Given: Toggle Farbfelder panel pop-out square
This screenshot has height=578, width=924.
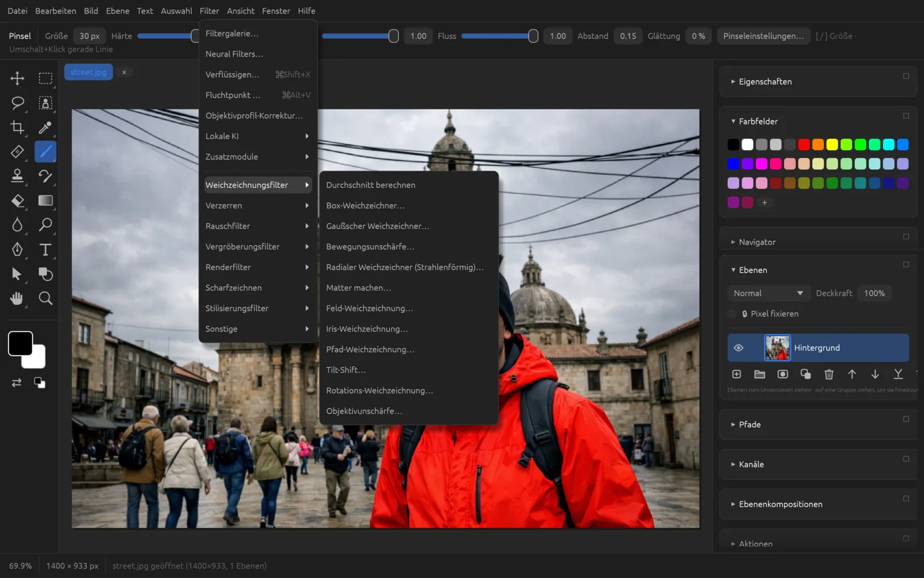Looking at the screenshot, I should (x=906, y=116).
